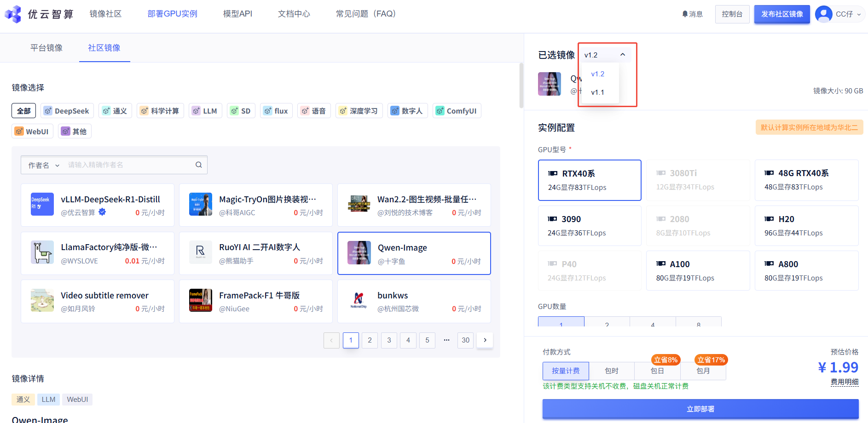Expand the CC仔 account menu chevron

coord(859,14)
